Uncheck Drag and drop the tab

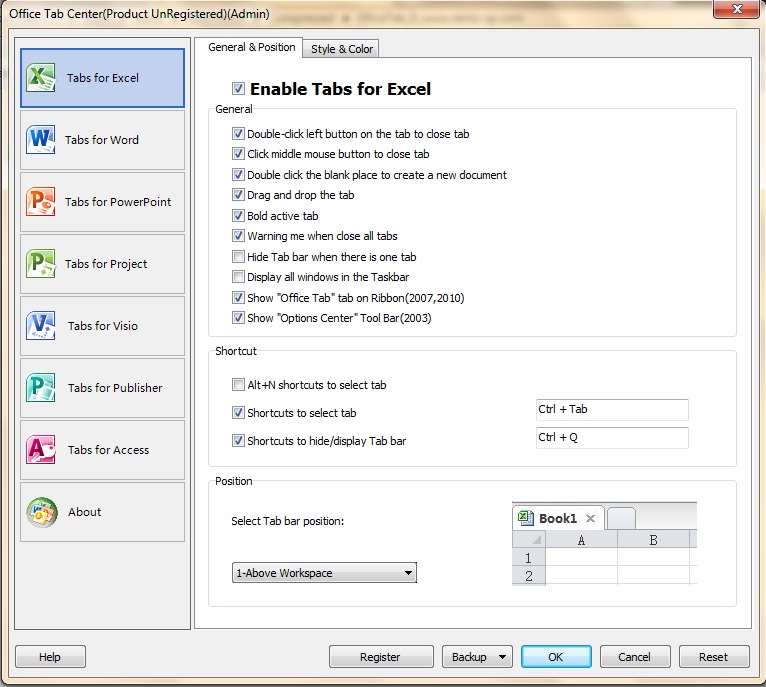[x=238, y=194]
